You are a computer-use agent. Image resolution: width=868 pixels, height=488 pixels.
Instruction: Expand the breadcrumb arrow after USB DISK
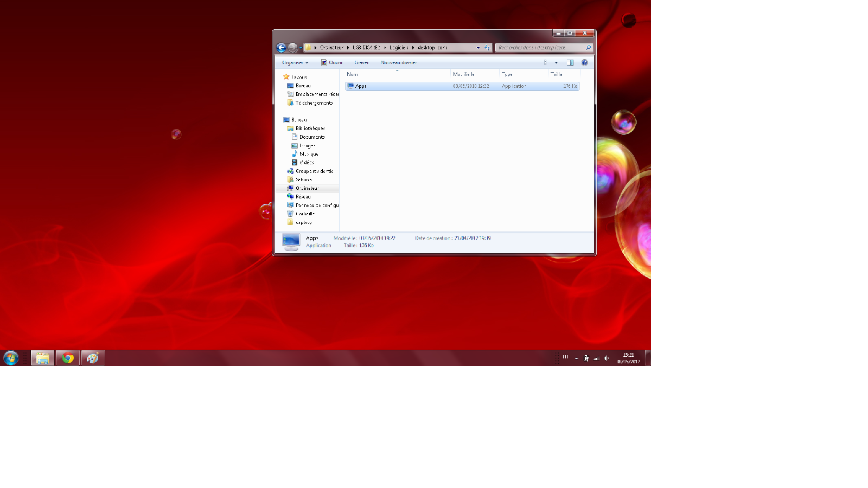click(x=385, y=48)
